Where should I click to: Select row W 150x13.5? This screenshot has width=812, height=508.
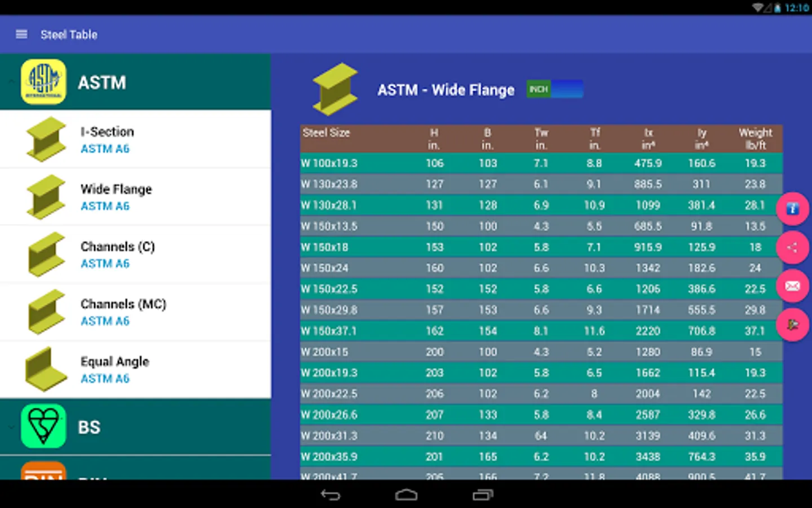(x=541, y=226)
